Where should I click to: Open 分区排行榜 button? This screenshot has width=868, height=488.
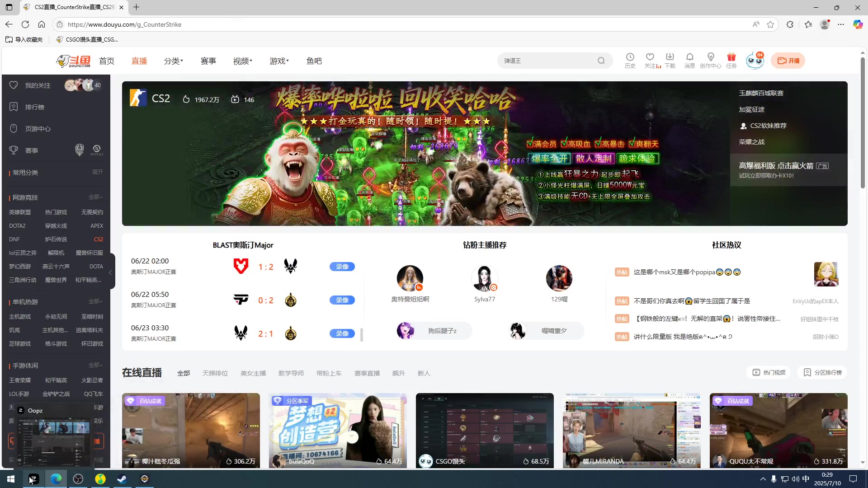tap(822, 372)
